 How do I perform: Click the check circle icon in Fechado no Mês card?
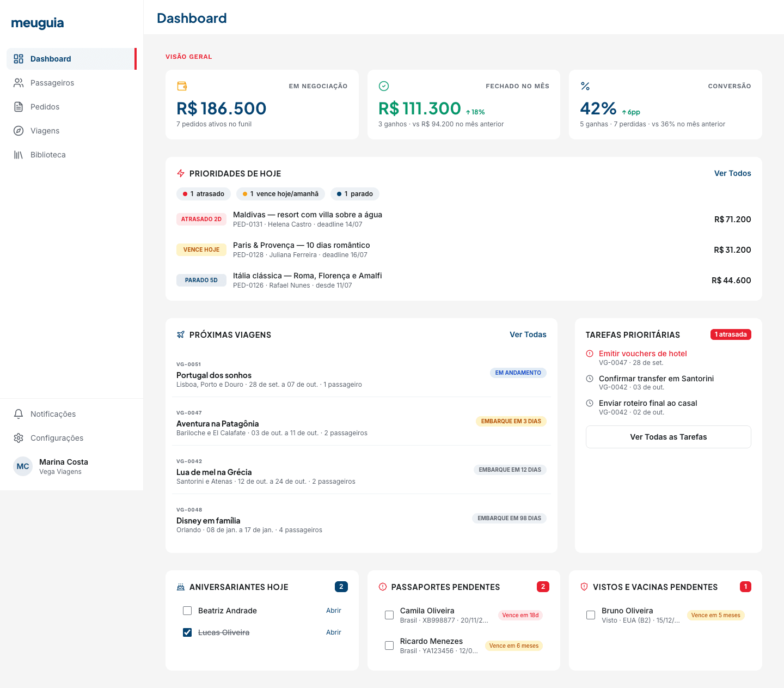pos(384,86)
